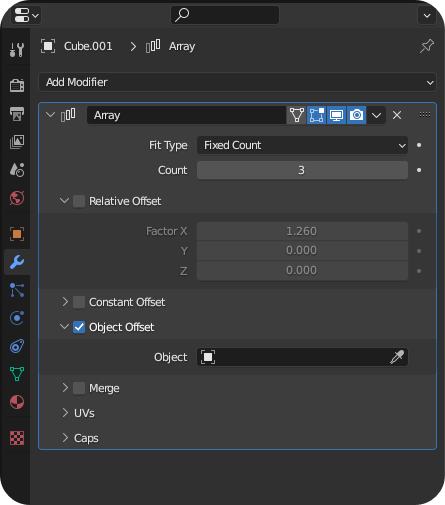Animate Factor Y property dot
Image resolution: width=445 pixels, height=505 pixels.
tap(419, 251)
